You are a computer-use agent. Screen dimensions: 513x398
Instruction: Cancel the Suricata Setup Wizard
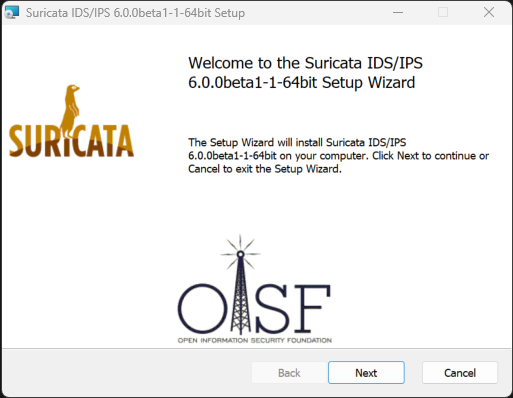(460, 373)
